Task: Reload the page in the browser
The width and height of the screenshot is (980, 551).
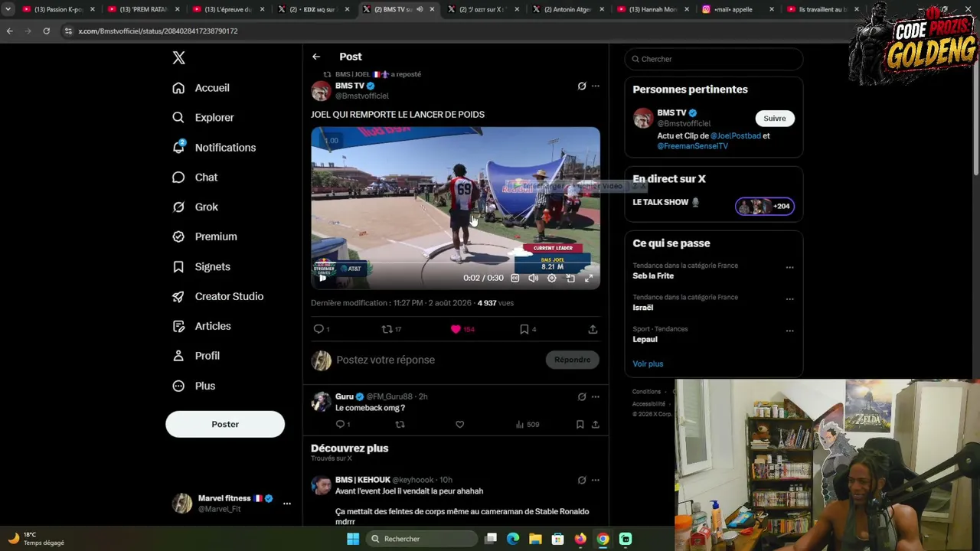Action: (46, 31)
